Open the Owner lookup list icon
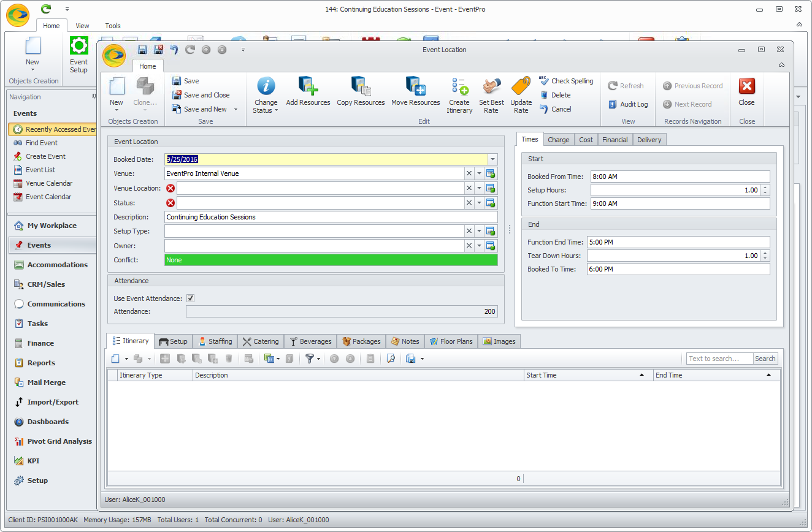The height and width of the screenshot is (532, 812). tap(490, 246)
